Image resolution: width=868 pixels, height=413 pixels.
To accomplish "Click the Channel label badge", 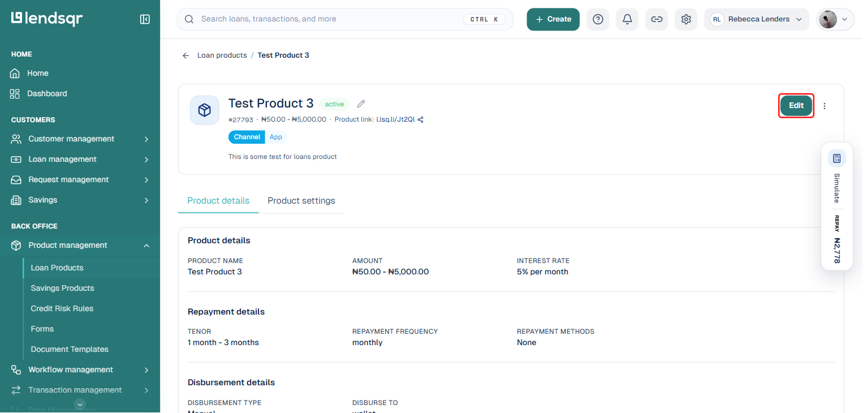I will (x=247, y=137).
